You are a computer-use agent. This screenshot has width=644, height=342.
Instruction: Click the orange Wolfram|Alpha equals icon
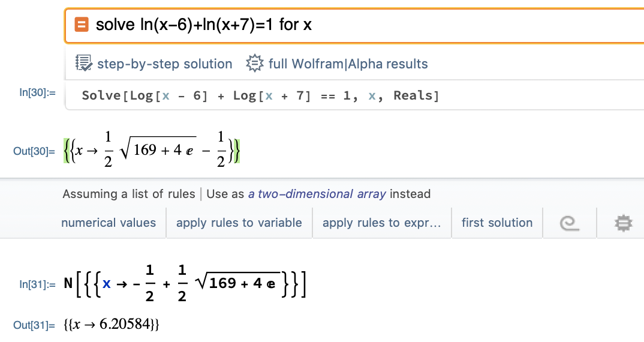click(82, 25)
